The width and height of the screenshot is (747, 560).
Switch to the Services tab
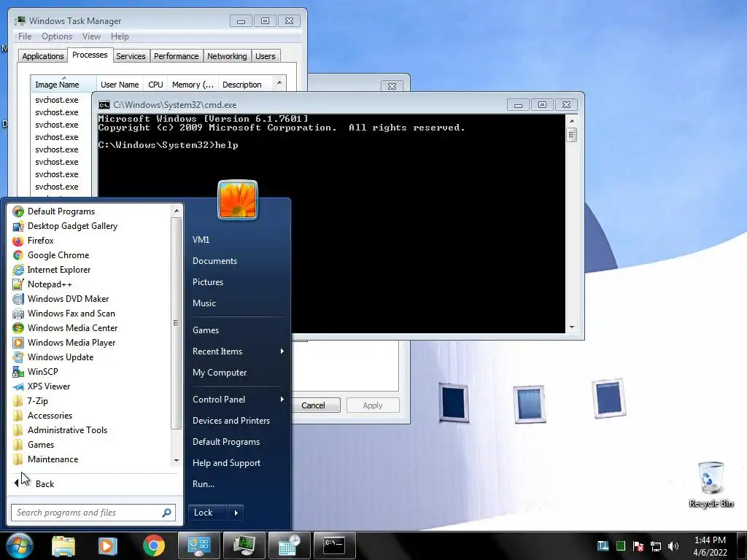pos(131,56)
